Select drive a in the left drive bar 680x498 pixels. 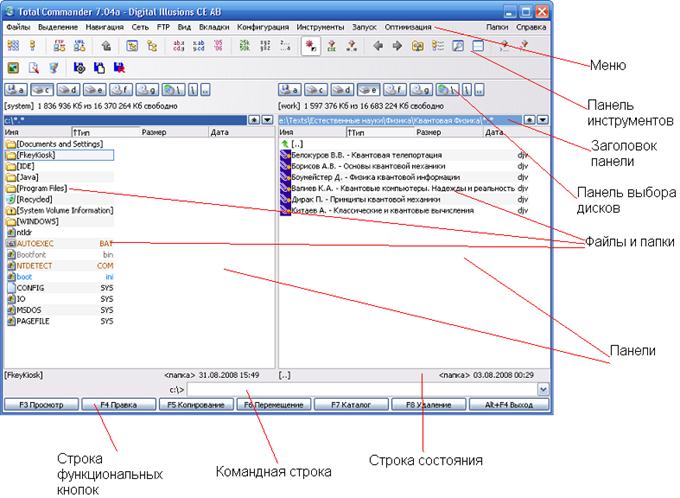pos(16,90)
